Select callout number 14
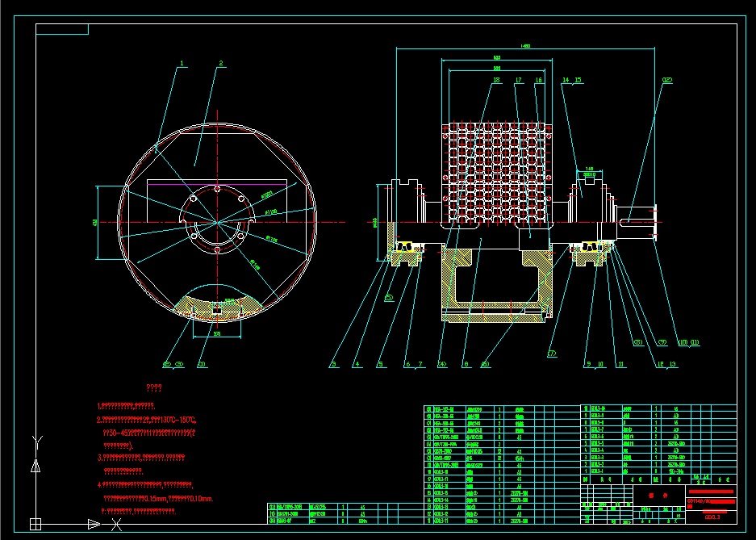 click(566, 80)
